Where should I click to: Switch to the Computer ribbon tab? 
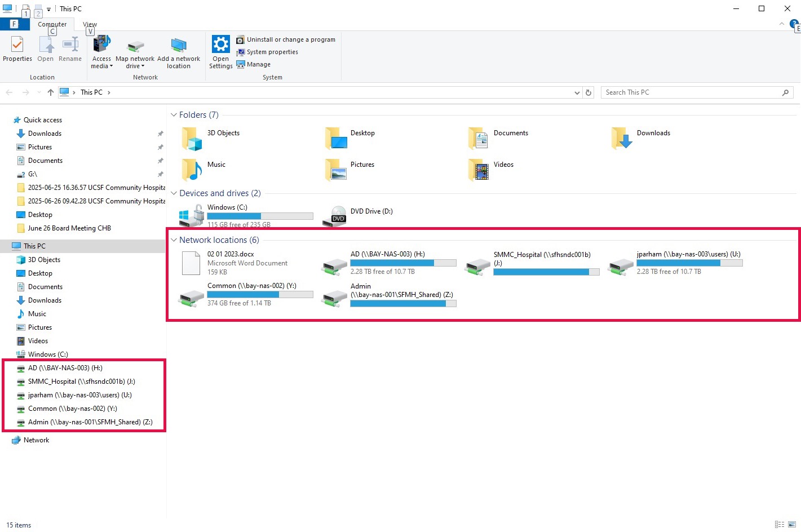pos(52,24)
